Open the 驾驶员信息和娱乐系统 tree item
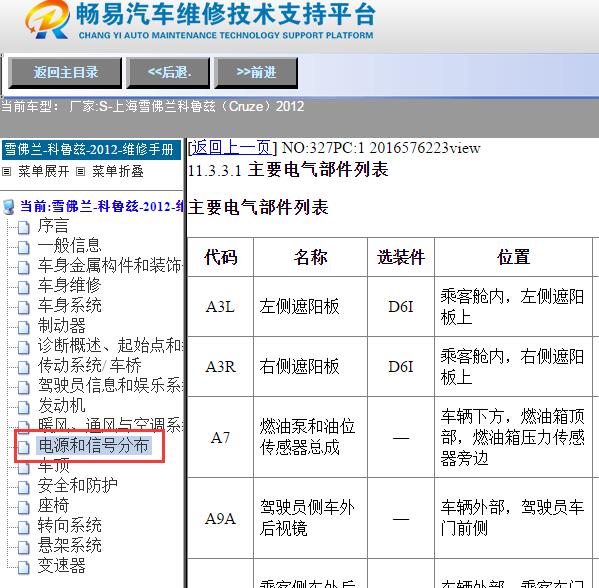This screenshot has width=599, height=588. (110, 385)
